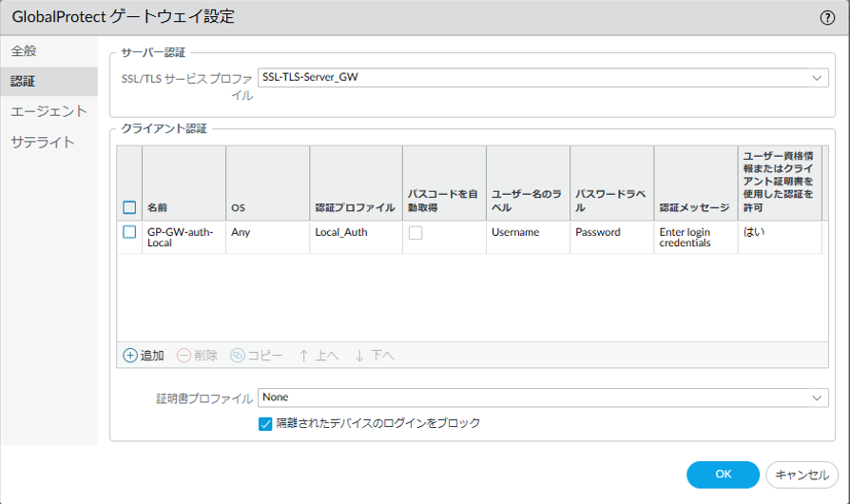Switch to the 全般 tab
This screenshot has height=504, width=850.
[x=24, y=49]
